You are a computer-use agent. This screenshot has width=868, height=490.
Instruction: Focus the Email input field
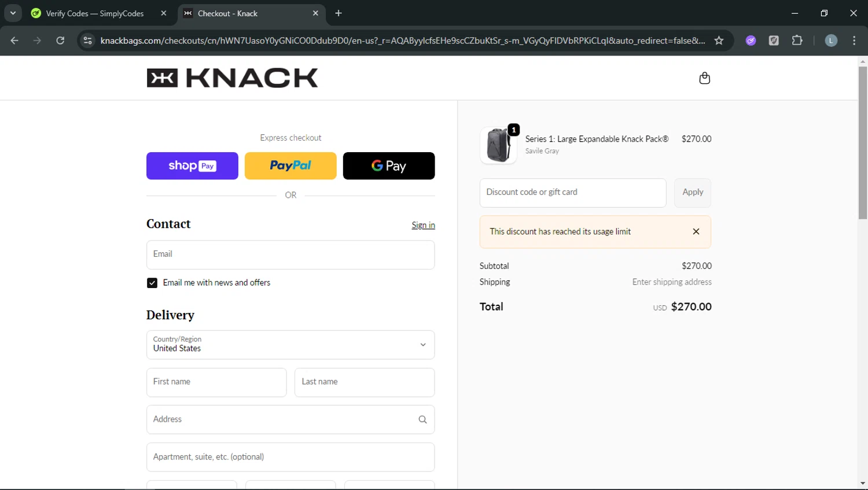point(290,255)
